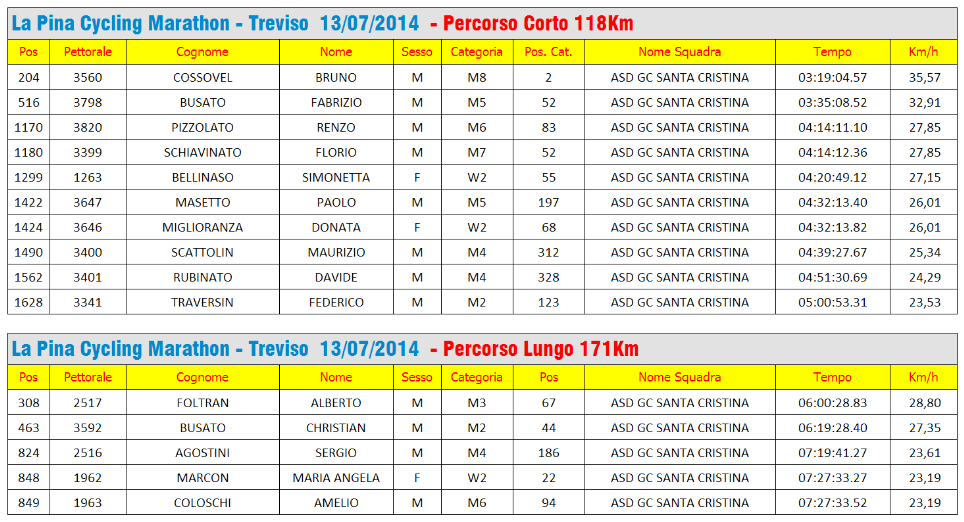Select surname SCATTOLIN
964x522 pixels.
[x=202, y=253]
